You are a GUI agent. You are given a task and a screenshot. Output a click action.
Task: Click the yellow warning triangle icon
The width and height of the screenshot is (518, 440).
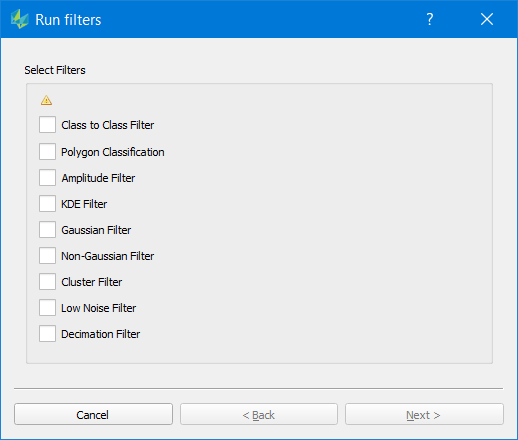coord(46,100)
